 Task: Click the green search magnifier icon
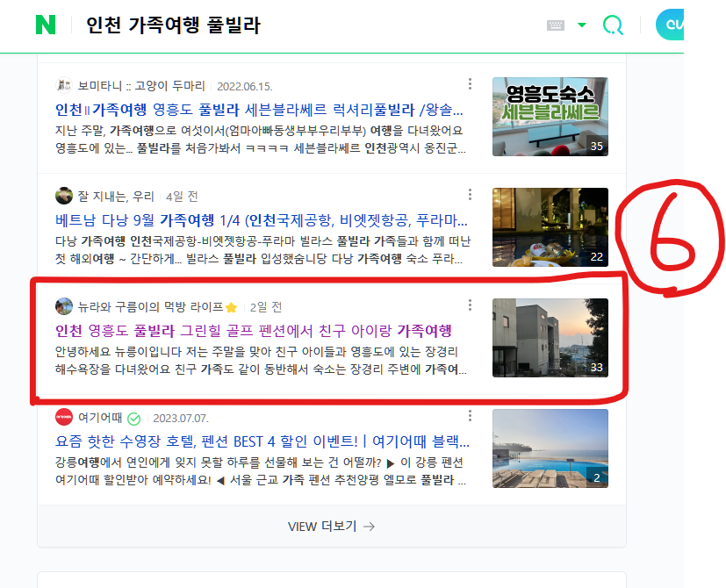(613, 25)
